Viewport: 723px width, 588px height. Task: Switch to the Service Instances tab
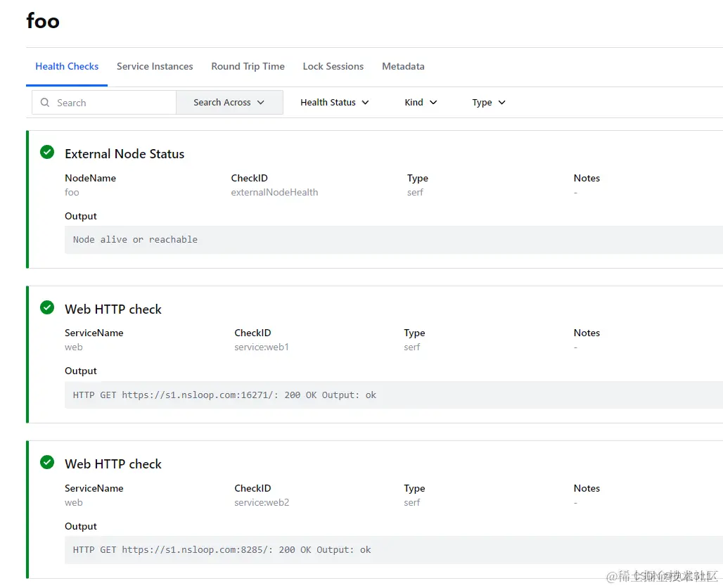pyautogui.click(x=155, y=67)
